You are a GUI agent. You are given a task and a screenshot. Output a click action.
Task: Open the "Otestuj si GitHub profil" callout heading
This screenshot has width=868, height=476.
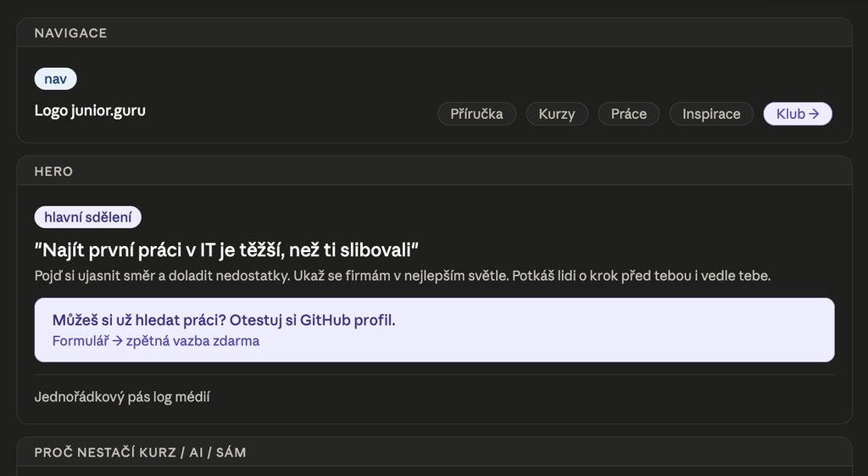pyautogui.click(x=224, y=321)
